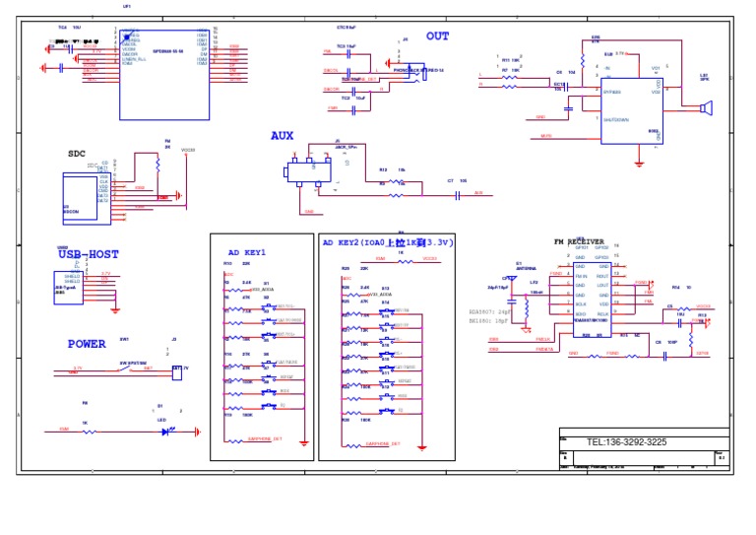Click the "LINEIN_R_L" pin label on main IC

(x=134, y=59)
